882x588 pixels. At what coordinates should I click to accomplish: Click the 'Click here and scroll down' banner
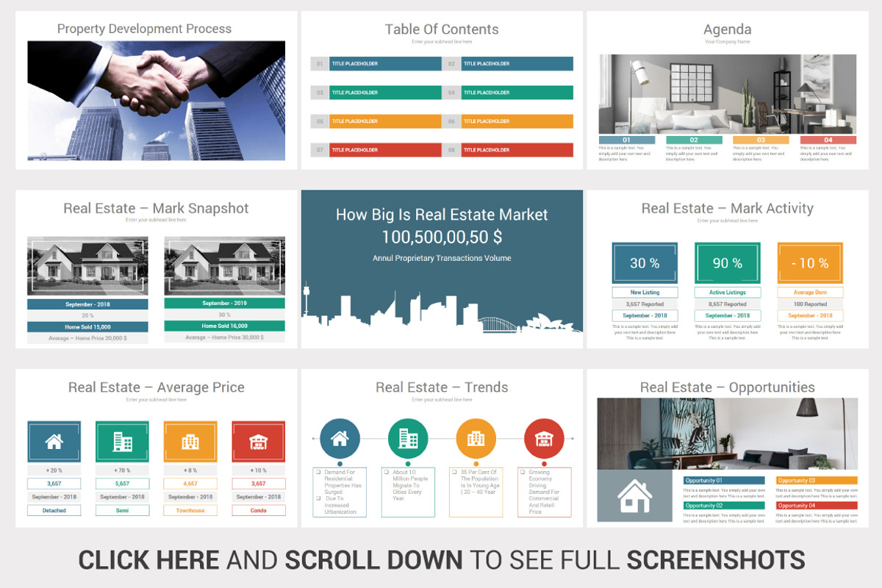(441, 560)
